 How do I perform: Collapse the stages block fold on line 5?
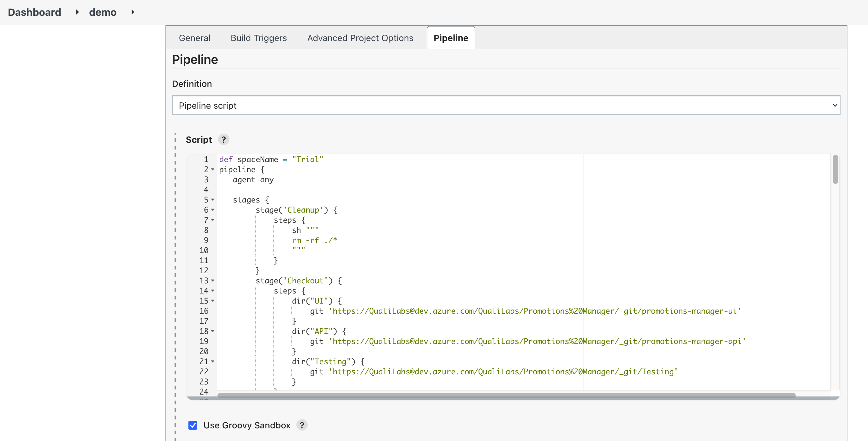[213, 200]
